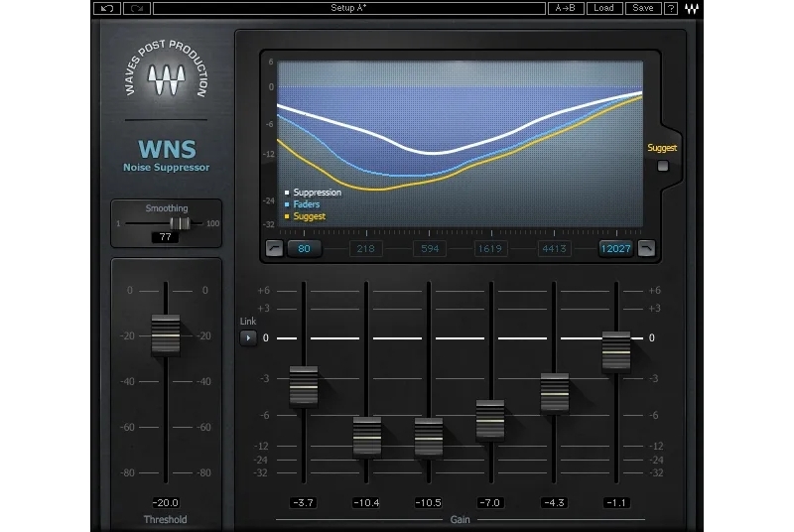Click the fifth gain fader at -4.3
The image size is (794, 532).
(555, 393)
